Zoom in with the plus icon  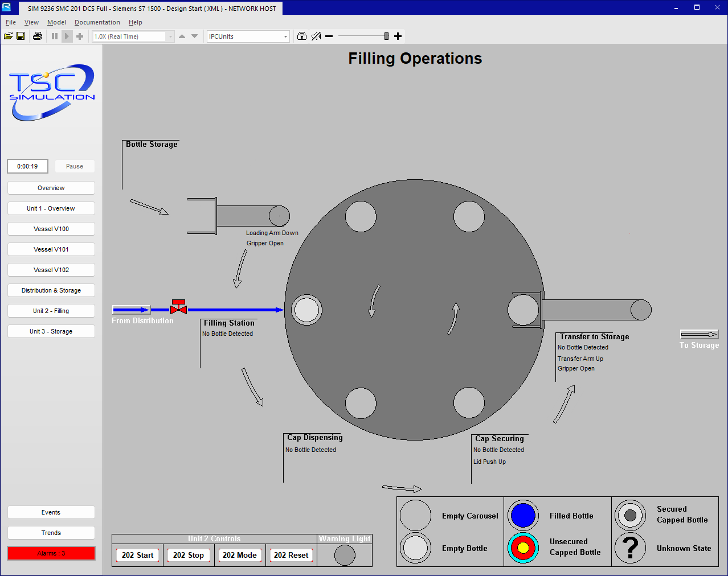pyautogui.click(x=398, y=36)
